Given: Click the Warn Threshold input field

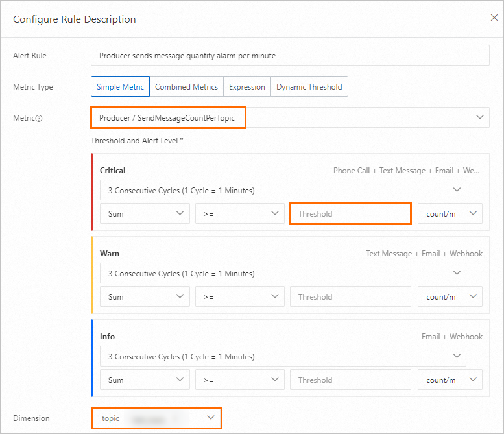Looking at the screenshot, I should [x=350, y=297].
